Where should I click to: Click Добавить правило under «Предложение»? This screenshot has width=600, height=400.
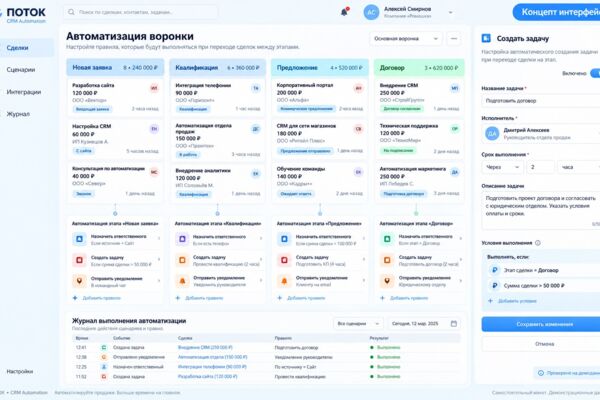coord(302,298)
